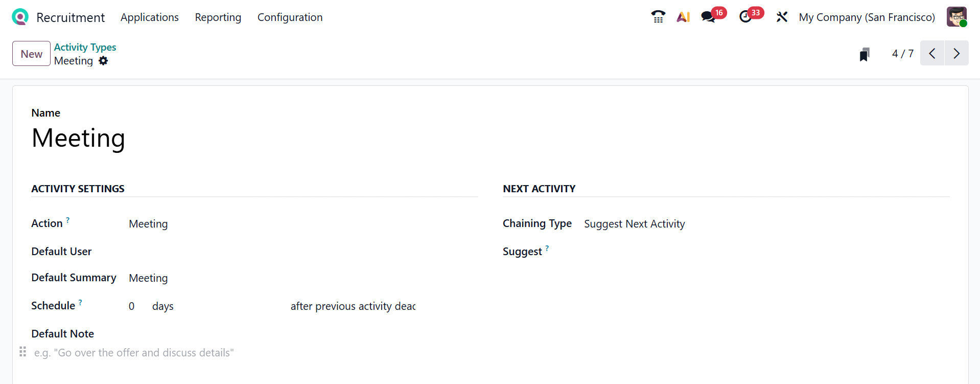Open the Meeting record gear menu

point(103,61)
